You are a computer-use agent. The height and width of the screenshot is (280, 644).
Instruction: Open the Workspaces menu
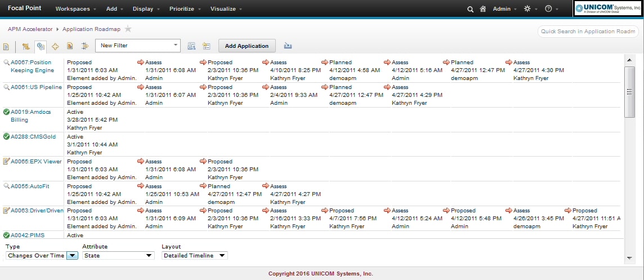(x=75, y=8)
